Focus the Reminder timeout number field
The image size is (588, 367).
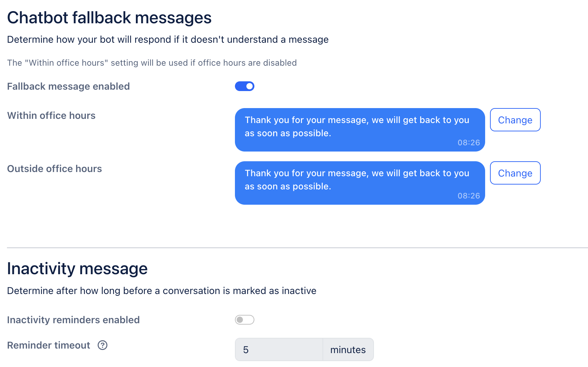279,350
